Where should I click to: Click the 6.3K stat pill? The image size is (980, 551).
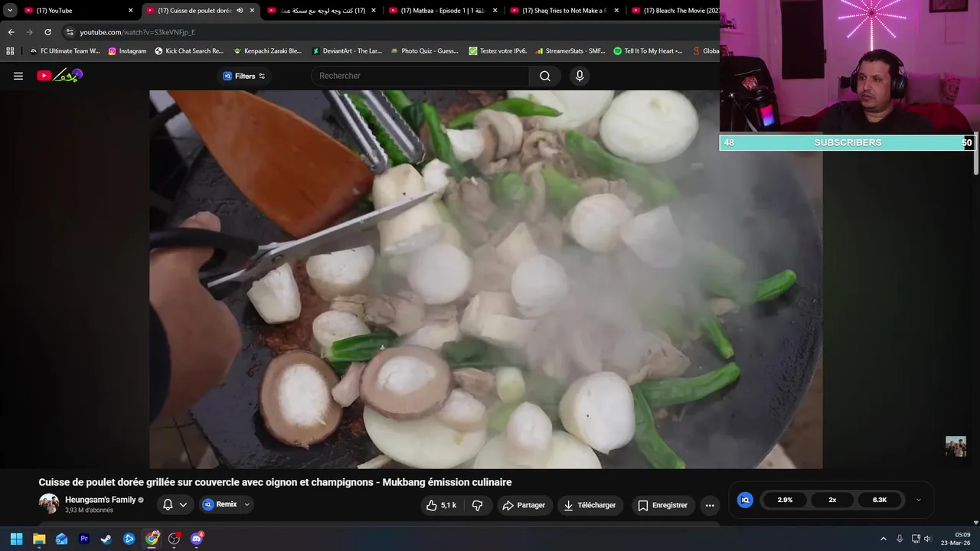880,500
